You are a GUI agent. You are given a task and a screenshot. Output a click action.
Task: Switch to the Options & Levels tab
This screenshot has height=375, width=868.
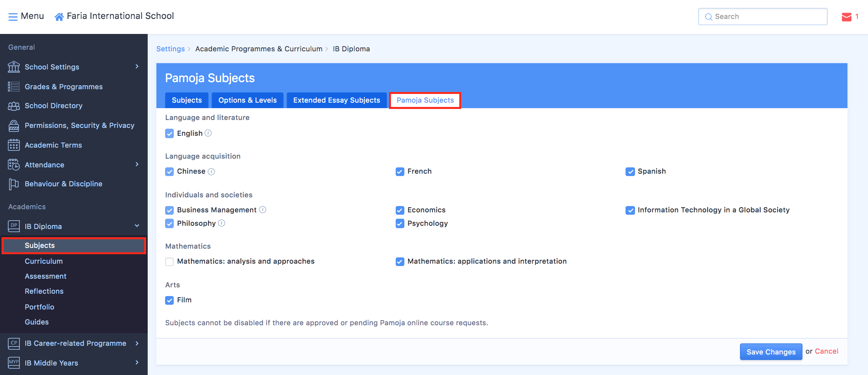[248, 100]
